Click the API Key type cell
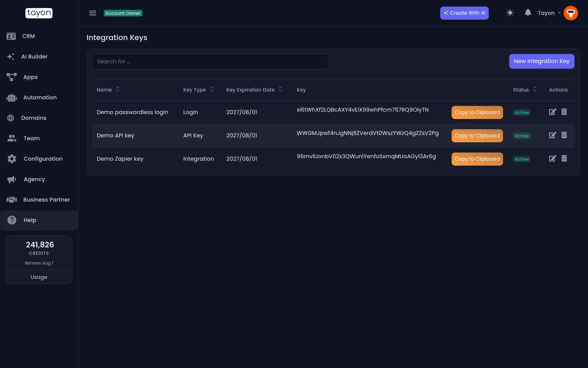This screenshot has height=368, width=588. click(x=193, y=136)
